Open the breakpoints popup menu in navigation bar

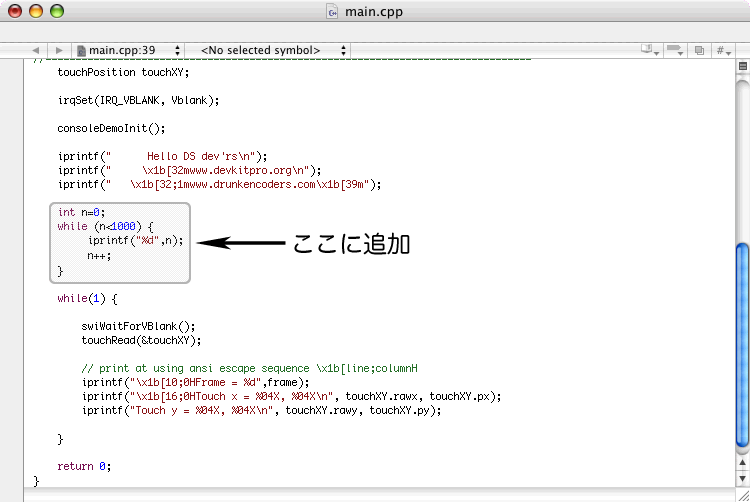(674, 50)
